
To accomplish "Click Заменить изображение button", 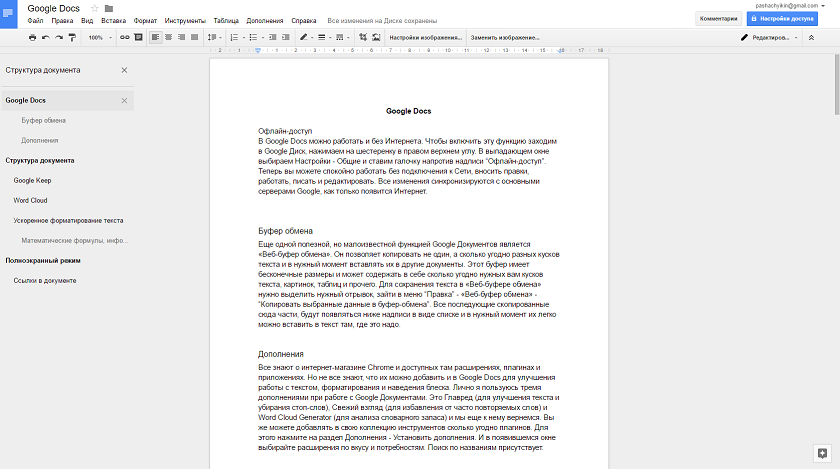I will [x=505, y=38].
